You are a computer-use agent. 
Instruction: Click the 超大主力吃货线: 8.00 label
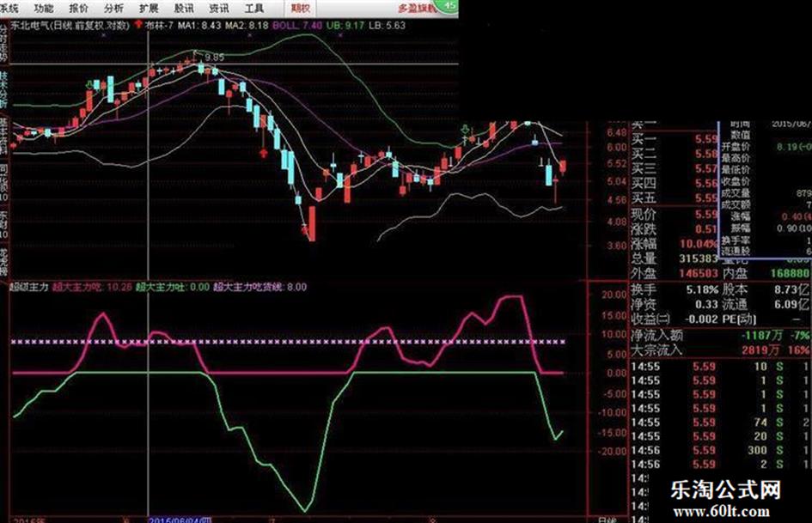point(260,286)
